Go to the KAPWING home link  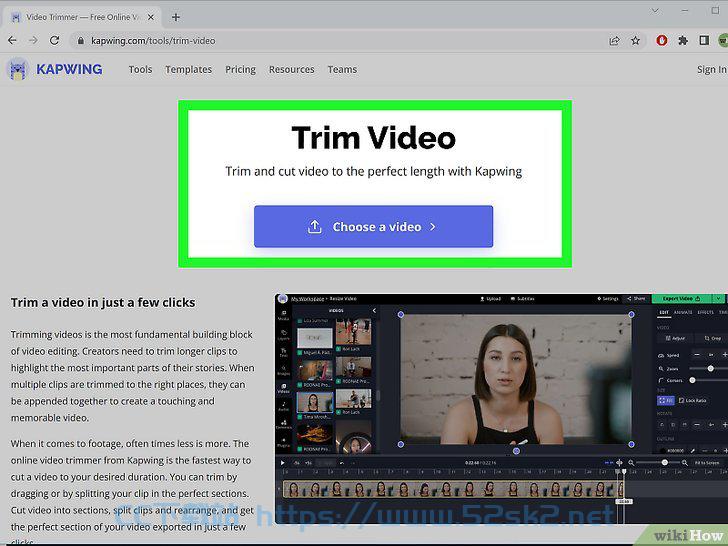pos(70,70)
